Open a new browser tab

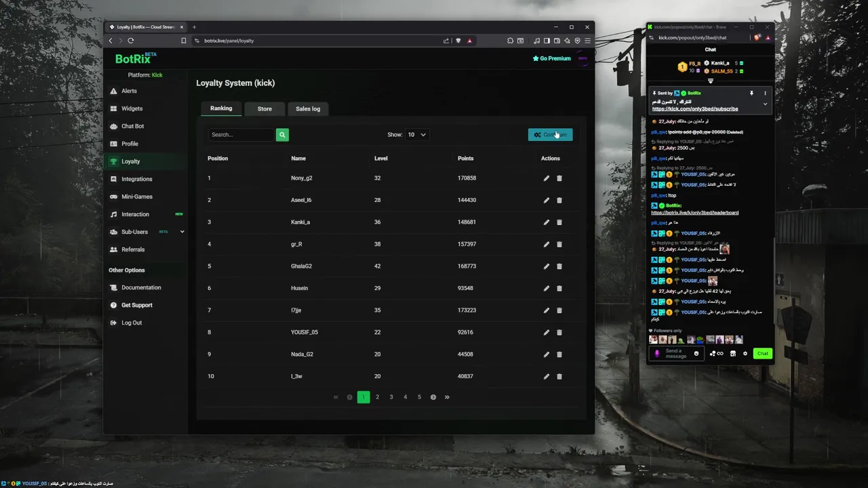pyautogui.click(x=194, y=27)
